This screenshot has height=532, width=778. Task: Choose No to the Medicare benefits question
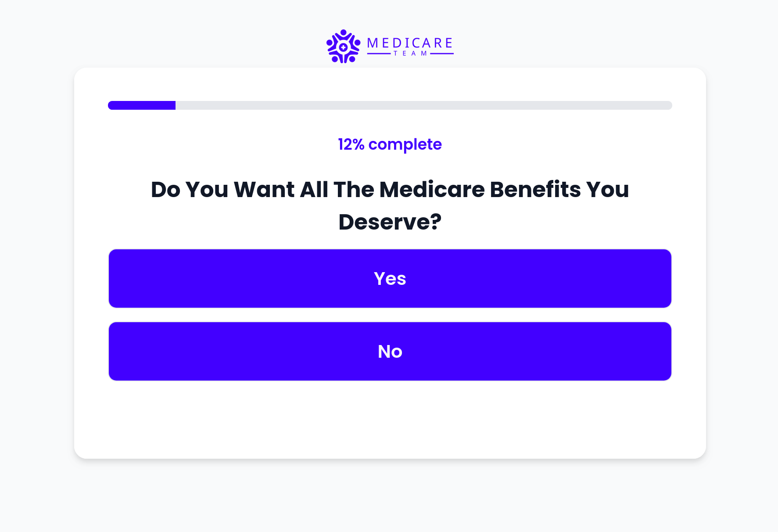390,351
